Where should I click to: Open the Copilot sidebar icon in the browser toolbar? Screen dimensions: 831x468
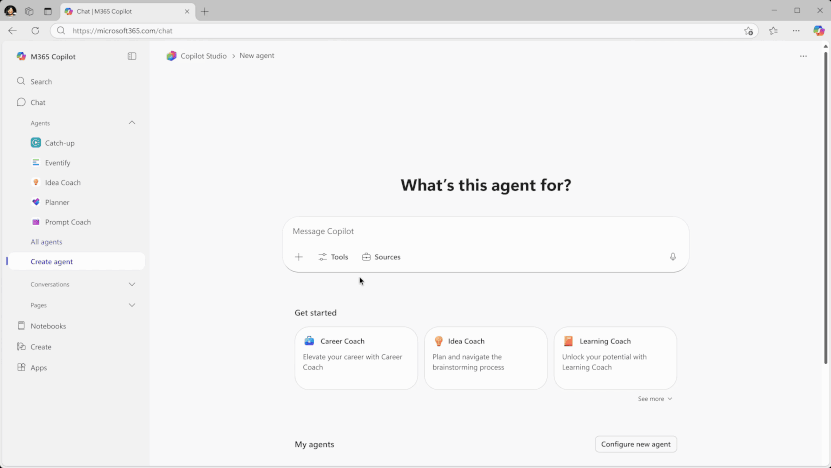pos(819,31)
